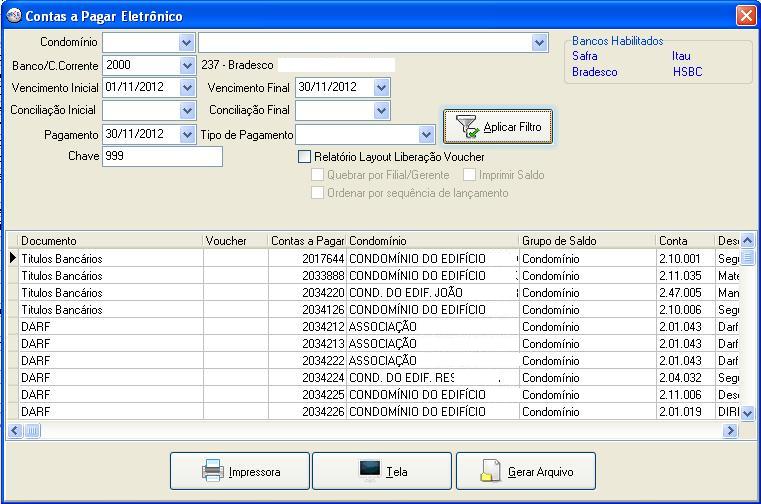Open the Vencimento Final date picker

(x=381, y=88)
